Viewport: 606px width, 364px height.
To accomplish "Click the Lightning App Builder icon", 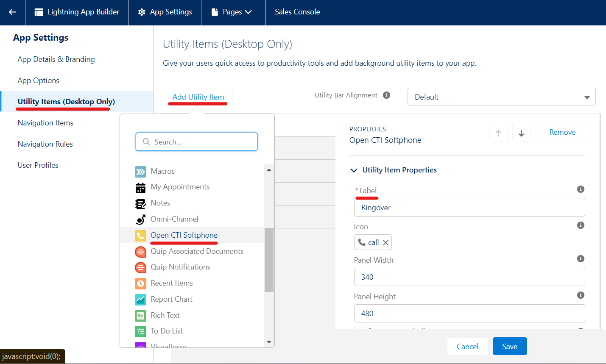I will pyautogui.click(x=39, y=12).
